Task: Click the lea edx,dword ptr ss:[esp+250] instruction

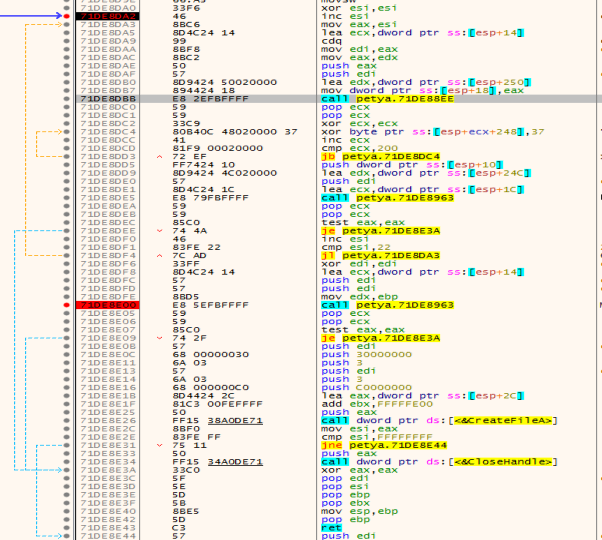Action: tap(426, 83)
